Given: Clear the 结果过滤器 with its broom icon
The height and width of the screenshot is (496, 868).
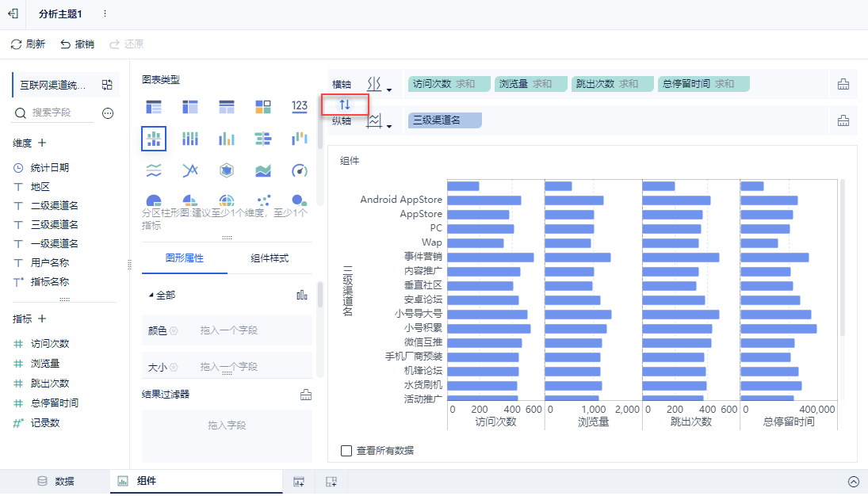Looking at the screenshot, I should [x=305, y=395].
